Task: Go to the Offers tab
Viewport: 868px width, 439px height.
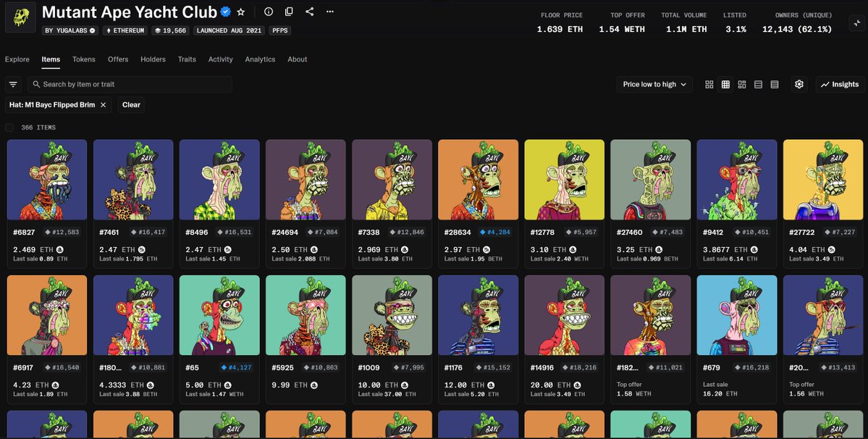Action: tap(118, 59)
